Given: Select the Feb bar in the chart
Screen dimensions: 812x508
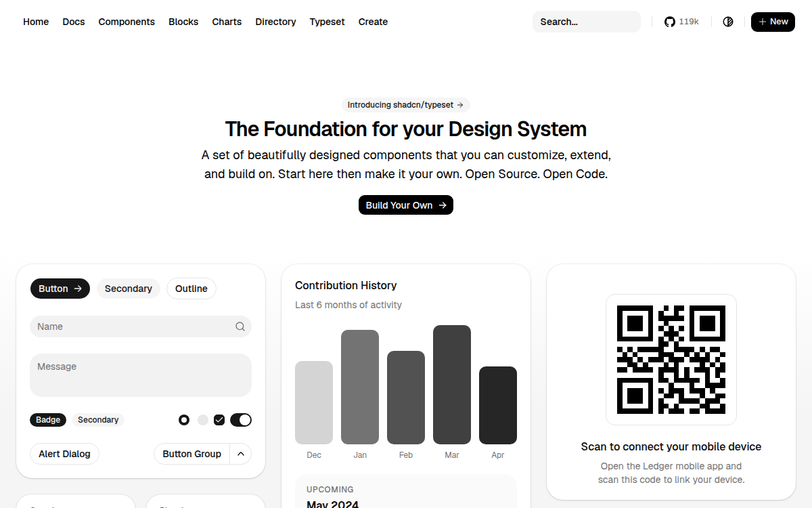Looking at the screenshot, I should 406,398.
